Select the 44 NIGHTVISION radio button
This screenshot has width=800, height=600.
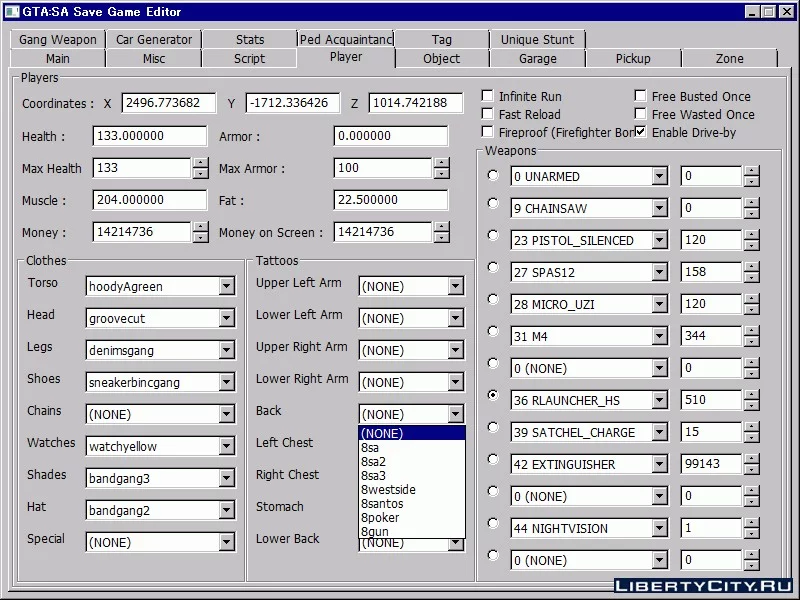click(x=493, y=523)
